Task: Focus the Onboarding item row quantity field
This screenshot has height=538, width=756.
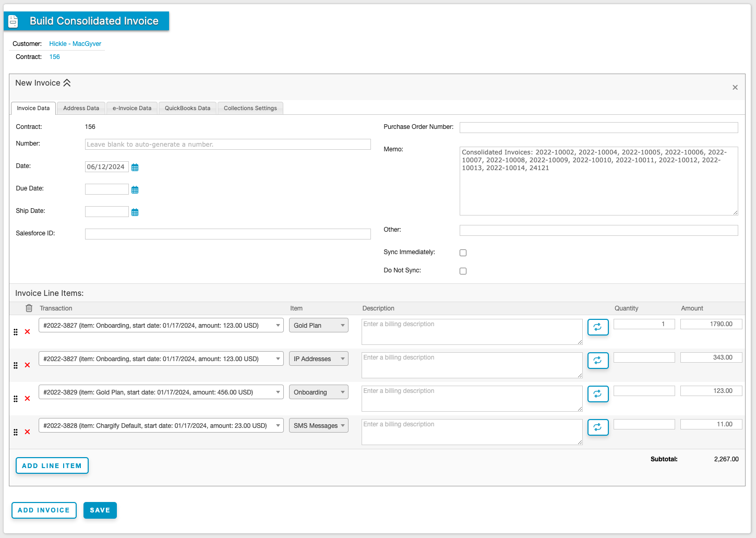Action: pyautogui.click(x=644, y=391)
